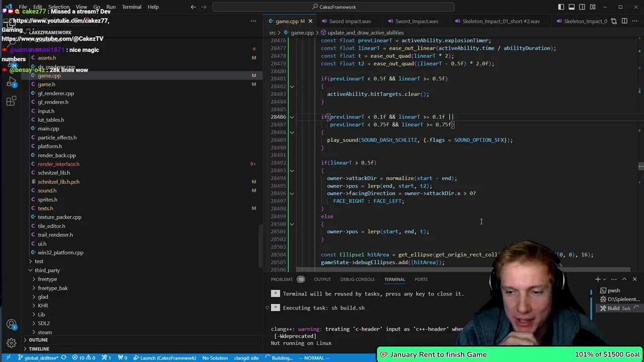
Task: Click clangd: idle status item
Action: coord(247,358)
